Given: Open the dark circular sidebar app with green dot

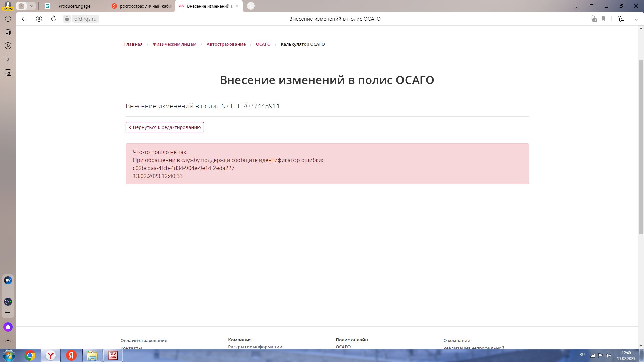Looking at the screenshot, I should coord(8,302).
